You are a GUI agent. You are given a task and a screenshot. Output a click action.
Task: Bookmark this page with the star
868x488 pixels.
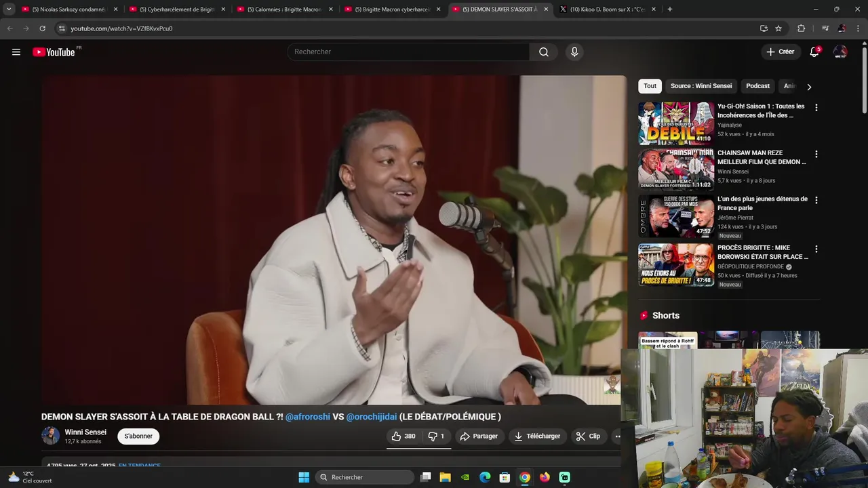coord(778,28)
